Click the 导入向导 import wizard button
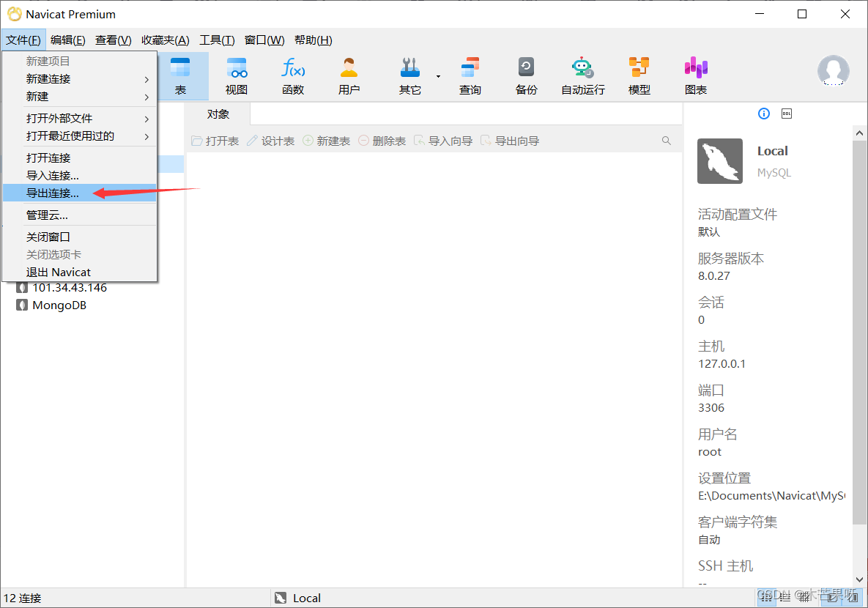Screen dimensions: 868x608 pos(443,141)
